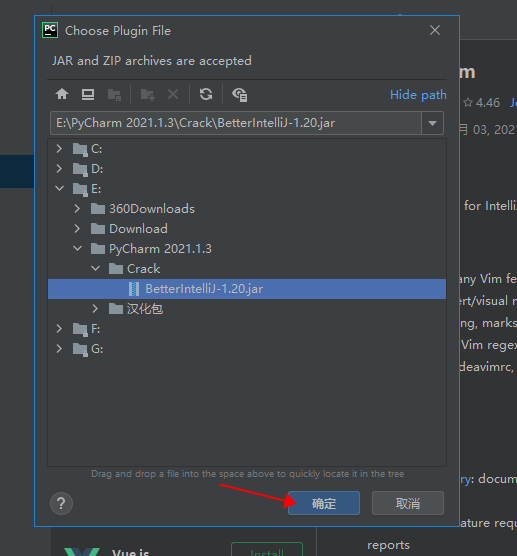The height and width of the screenshot is (556, 517).
Task: Click the Hide path link
Action: (x=418, y=95)
